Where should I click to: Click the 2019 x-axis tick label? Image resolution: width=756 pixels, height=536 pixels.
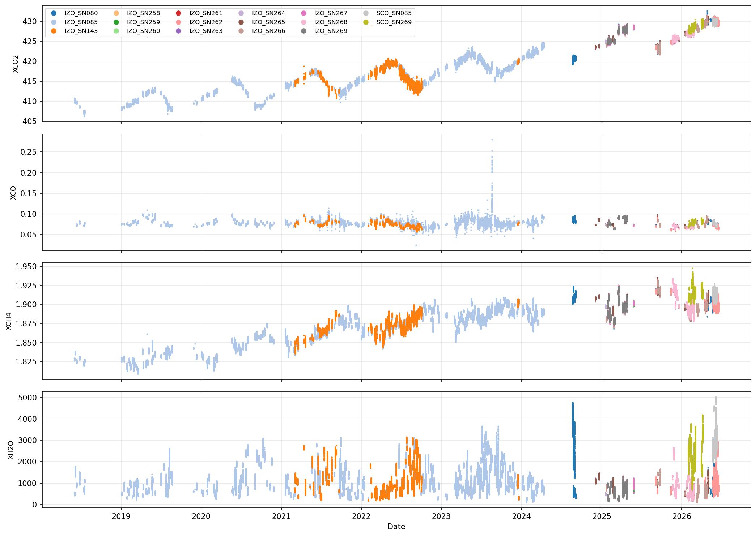(121, 516)
